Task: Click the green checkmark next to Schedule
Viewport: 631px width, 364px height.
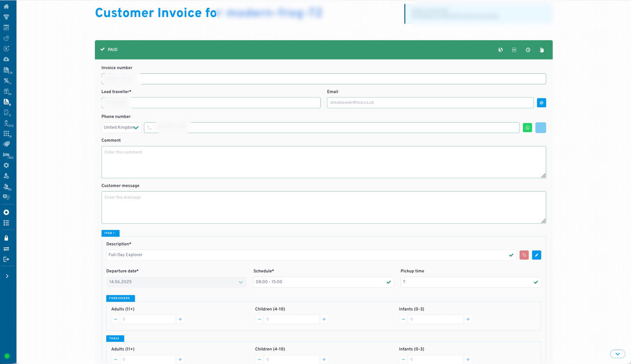Action: point(388,282)
